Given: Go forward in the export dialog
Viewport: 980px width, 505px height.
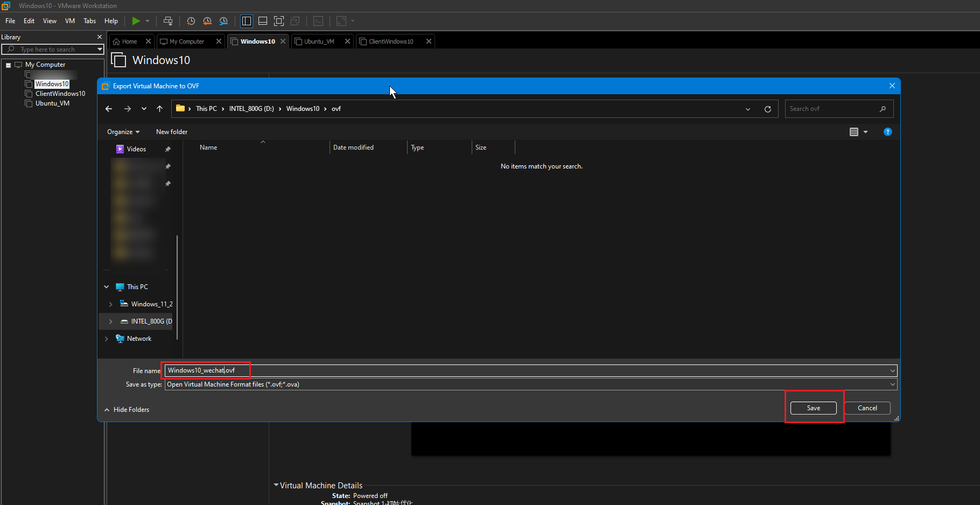Looking at the screenshot, I should (128, 109).
